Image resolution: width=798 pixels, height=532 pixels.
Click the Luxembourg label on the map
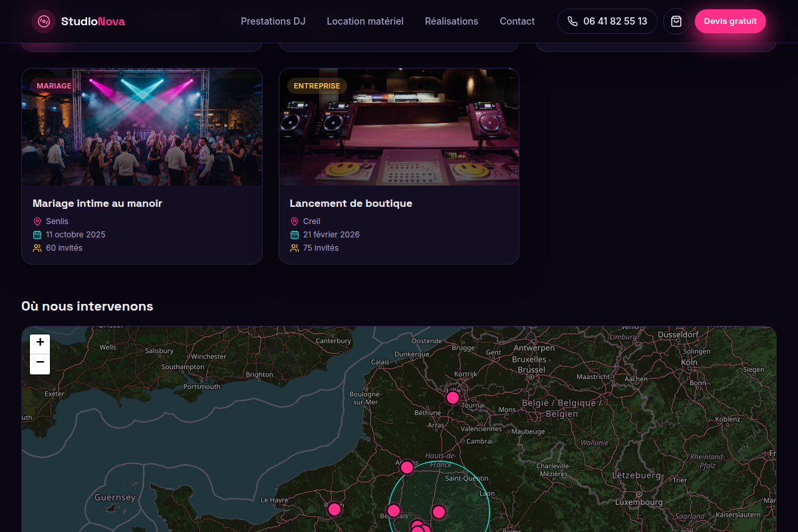point(639,502)
